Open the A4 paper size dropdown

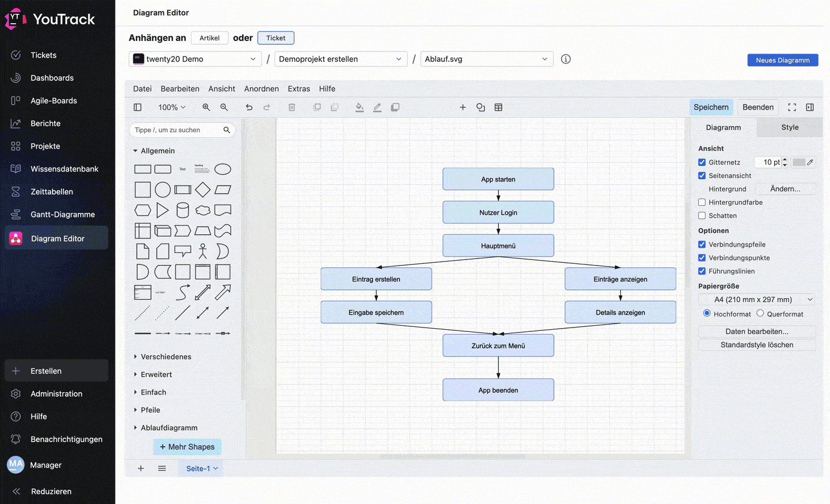point(757,299)
